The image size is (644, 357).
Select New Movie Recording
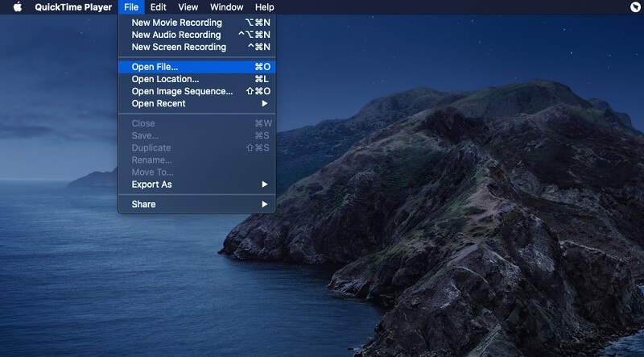(197, 23)
